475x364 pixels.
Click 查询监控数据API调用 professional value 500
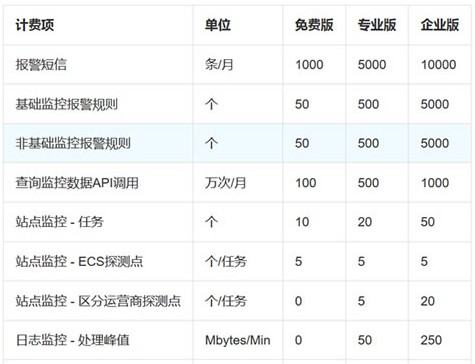coord(368,183)
